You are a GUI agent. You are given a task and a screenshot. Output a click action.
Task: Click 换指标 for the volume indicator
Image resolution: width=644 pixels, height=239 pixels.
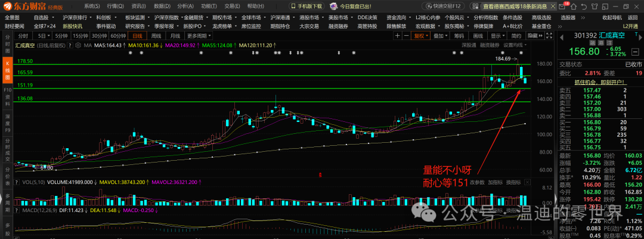(x=513, y=182)
